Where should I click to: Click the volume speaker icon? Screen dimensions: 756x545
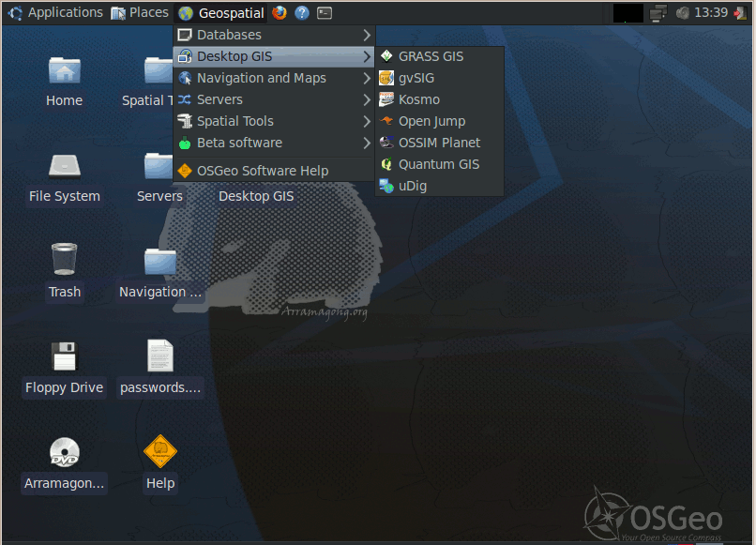point(682,13)
